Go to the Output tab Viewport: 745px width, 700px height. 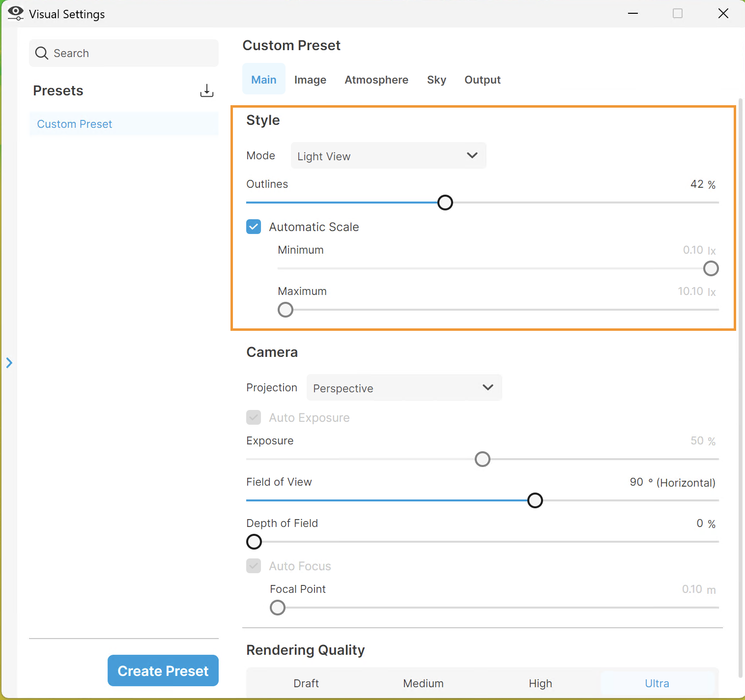483,80
